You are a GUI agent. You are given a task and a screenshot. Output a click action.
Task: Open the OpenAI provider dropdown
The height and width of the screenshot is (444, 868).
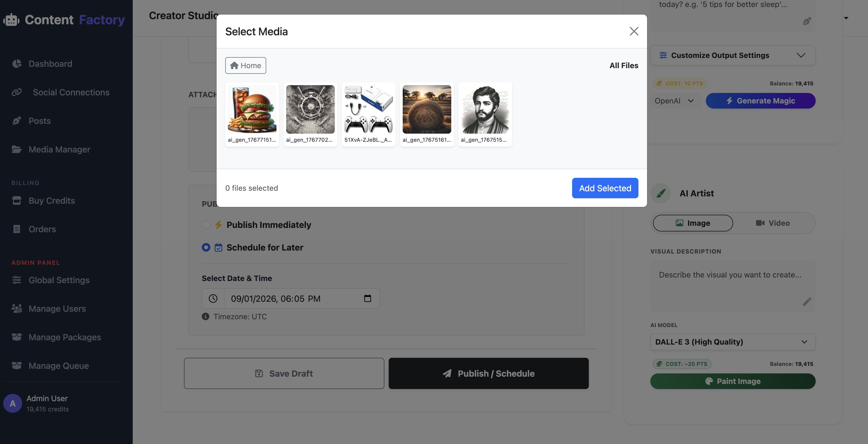coord(674,101)
